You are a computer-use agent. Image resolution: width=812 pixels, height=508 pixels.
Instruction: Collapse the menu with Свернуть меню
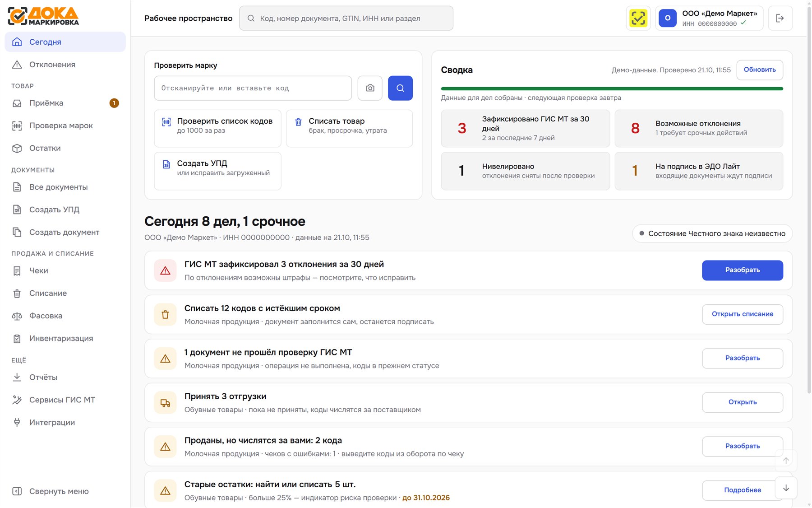pos(65,491)
